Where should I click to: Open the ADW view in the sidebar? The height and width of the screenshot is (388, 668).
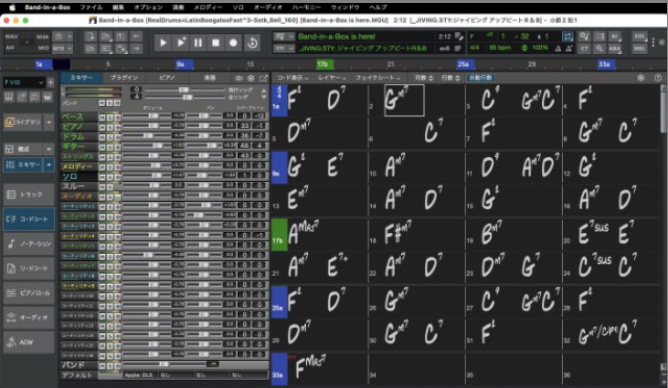pos(29,342)
